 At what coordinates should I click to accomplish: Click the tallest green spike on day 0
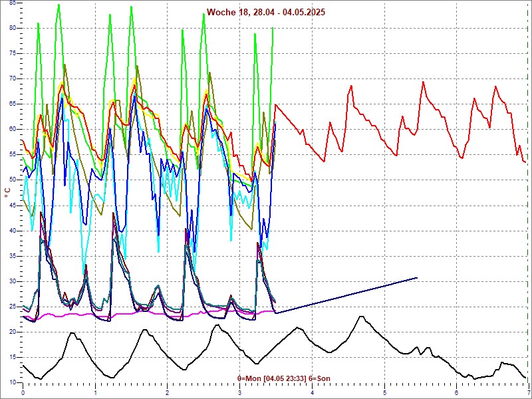[59, 5]
